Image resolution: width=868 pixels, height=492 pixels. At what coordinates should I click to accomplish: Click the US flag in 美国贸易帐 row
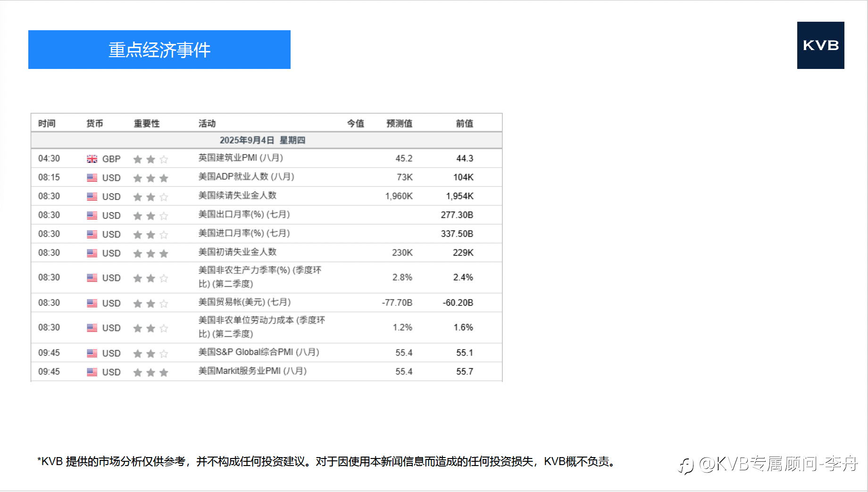tap(92, 303)
